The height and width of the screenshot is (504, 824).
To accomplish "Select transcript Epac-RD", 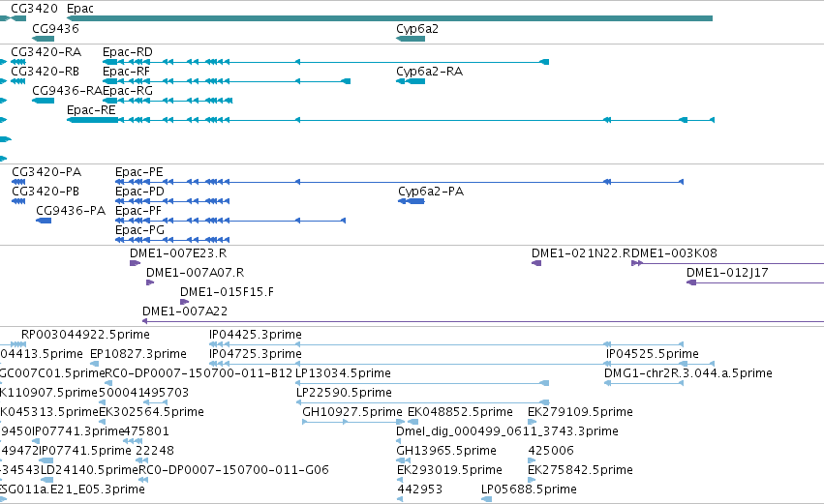I will click(325, 62).
